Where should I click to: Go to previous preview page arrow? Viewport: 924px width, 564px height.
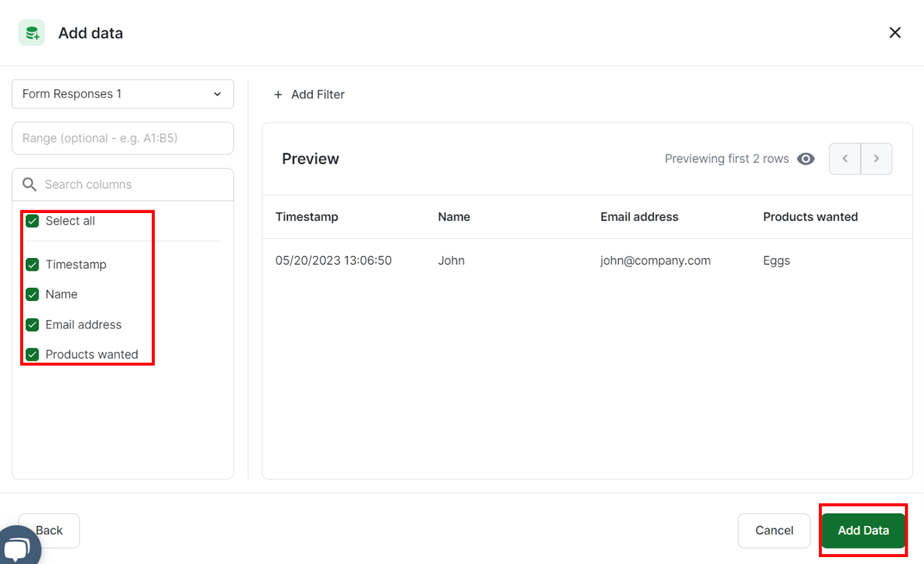coord(845,159)
